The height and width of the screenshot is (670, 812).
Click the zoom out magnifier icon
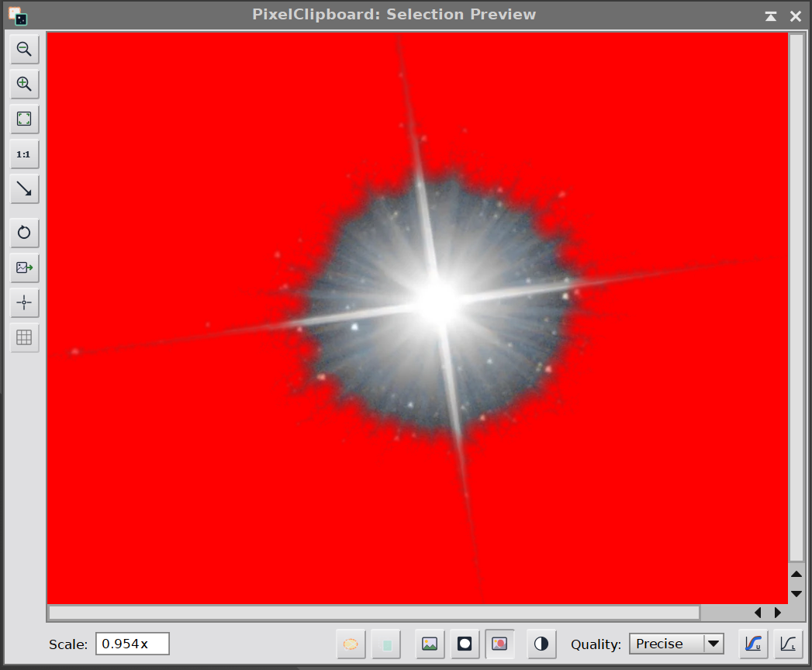[x=24, y=49]
